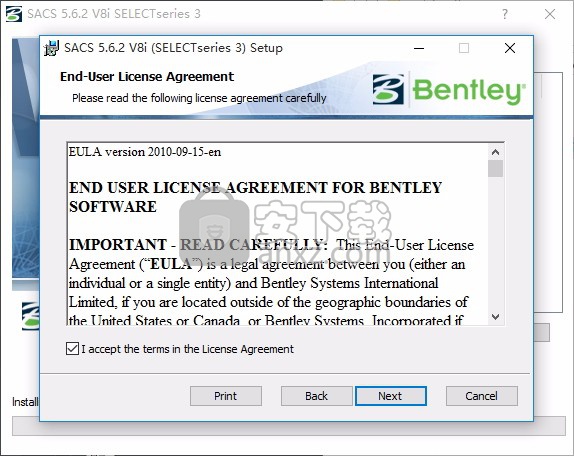Close the background SACS SELECTseries window

[x=550, y=14]
